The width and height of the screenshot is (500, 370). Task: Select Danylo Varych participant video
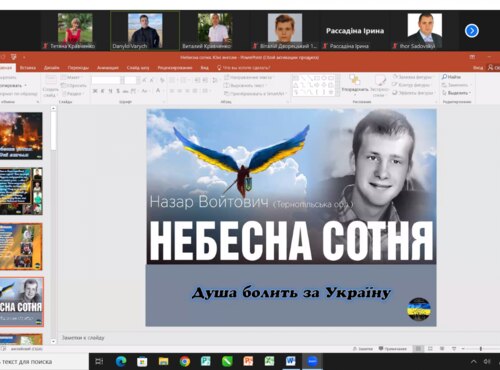145,31
